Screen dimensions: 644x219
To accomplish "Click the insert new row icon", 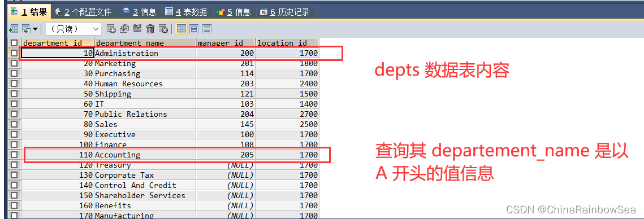I will (111, 29).
